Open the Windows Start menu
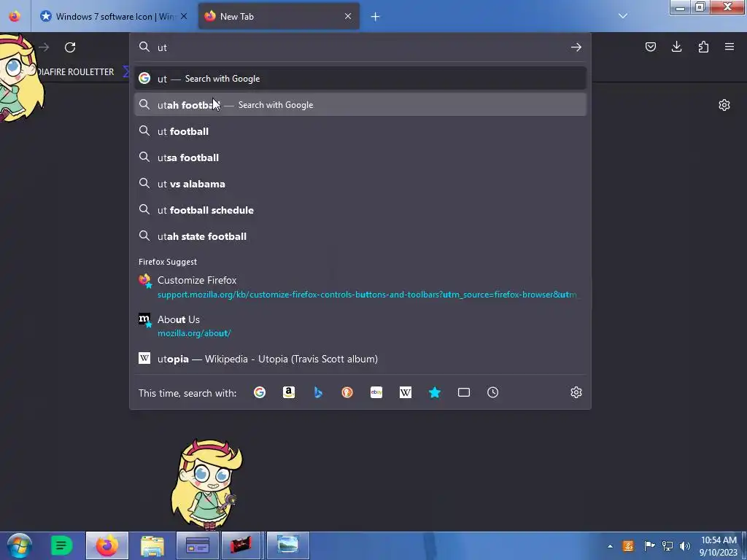Viewport: 747px width, 560px height. [19, 545]
